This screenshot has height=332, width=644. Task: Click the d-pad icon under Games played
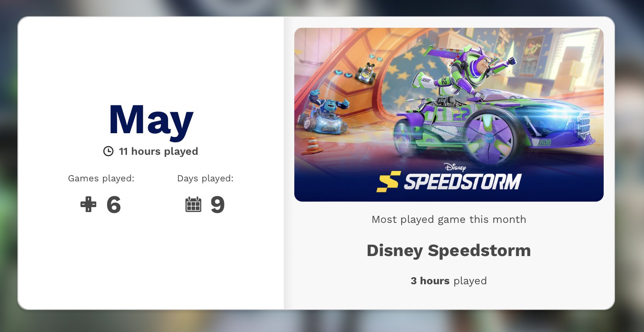tap(88, 205)
